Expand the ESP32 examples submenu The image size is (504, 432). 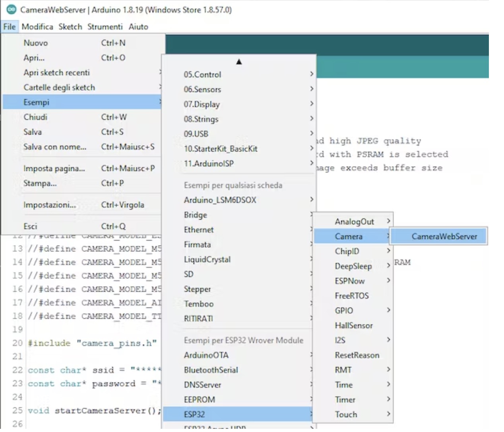(194, 414)
